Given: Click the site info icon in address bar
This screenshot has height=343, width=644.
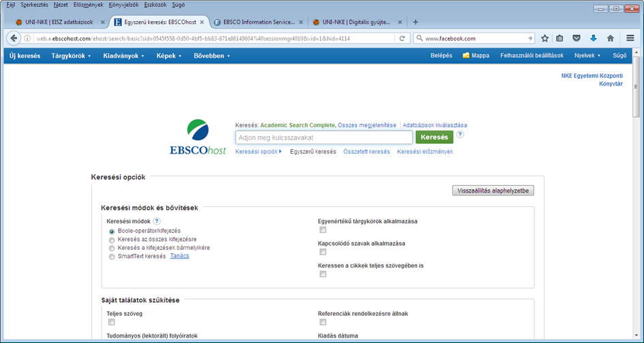Looking at the screenshot, I should point(27,38).
